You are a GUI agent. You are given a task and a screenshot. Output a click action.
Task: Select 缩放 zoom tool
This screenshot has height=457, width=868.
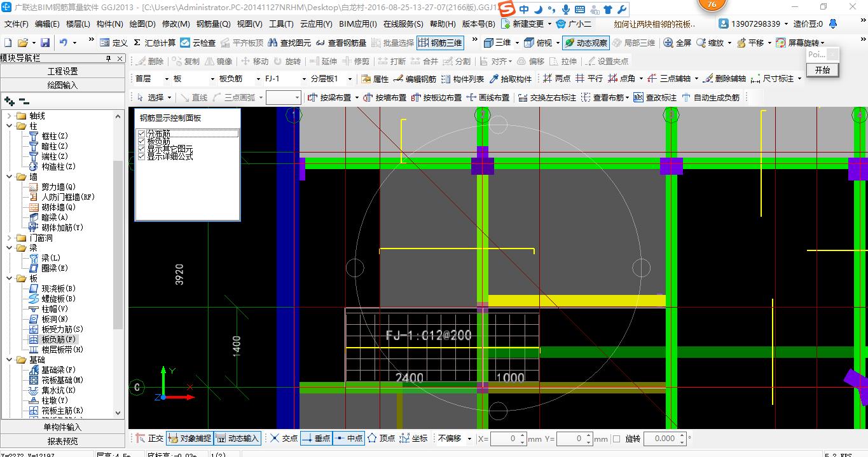point(710,43)
